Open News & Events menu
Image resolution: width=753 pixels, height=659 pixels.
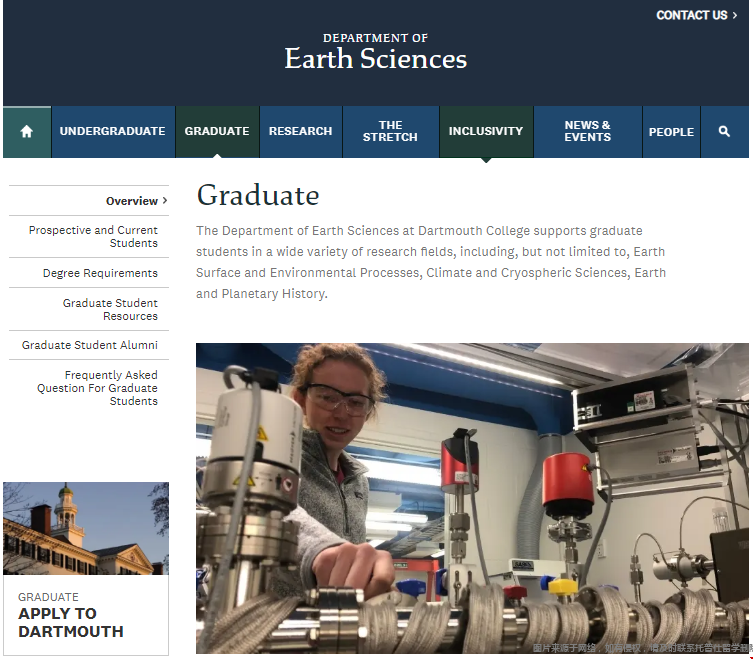pyautogui.click(x=587, y=132)
